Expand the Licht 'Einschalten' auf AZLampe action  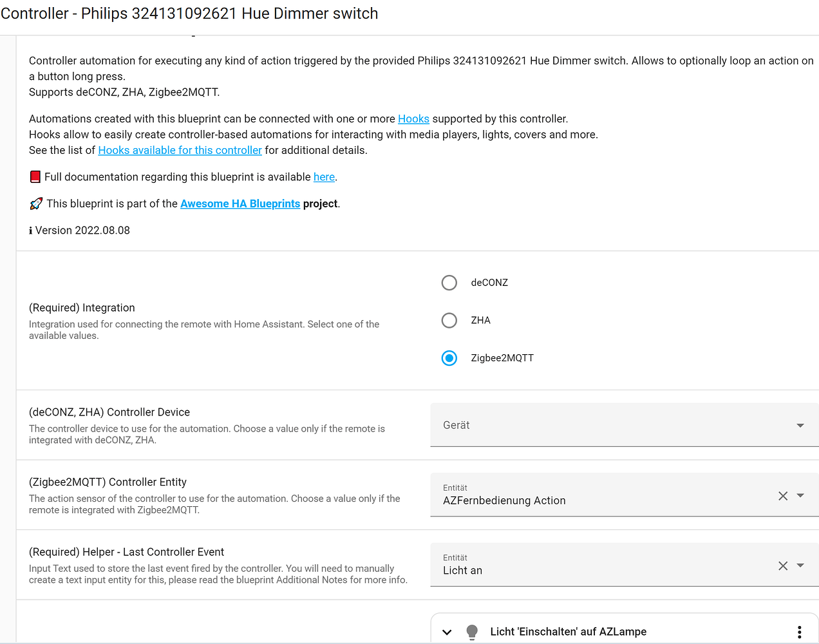click(447, 632)
